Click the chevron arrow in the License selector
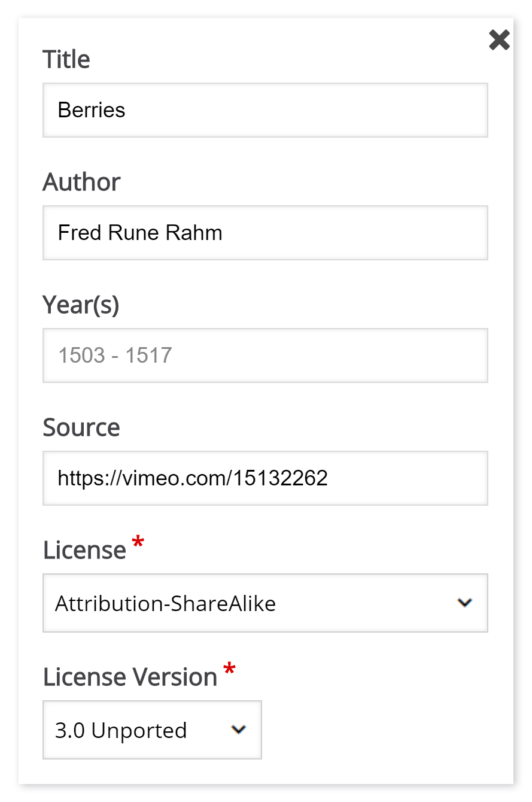 465,603
